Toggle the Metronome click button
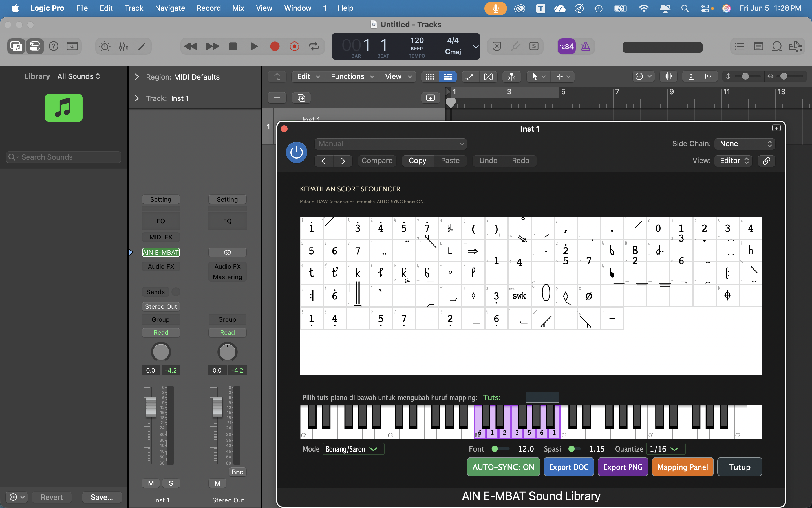Viewport: 812px width, 508px height. (x=586, y=46)
